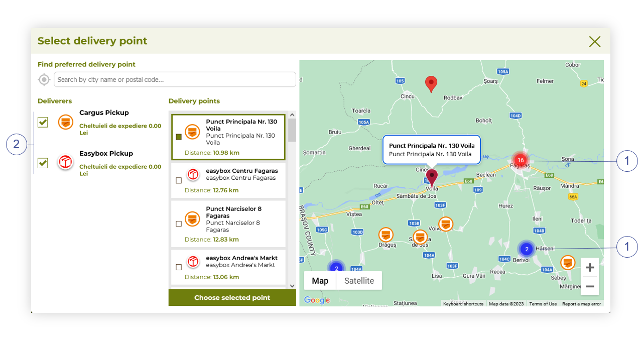Open the blue cluster of 2 near Brașov County label
The image size is (644, 338).
(x=336, y=268)
